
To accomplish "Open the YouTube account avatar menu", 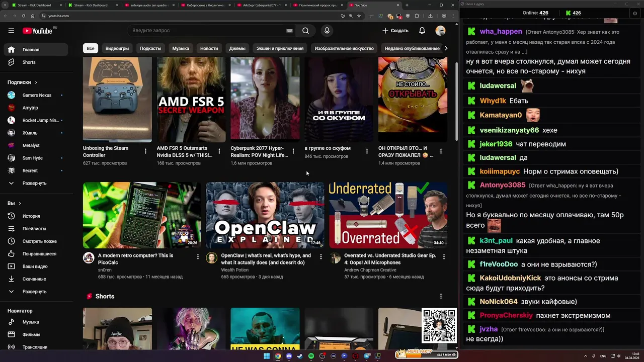I will point(440,31).
